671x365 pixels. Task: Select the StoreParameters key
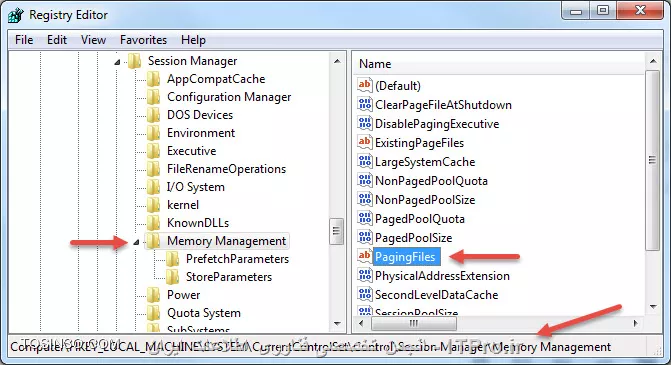pyautogui.click(x=229, y=277)
